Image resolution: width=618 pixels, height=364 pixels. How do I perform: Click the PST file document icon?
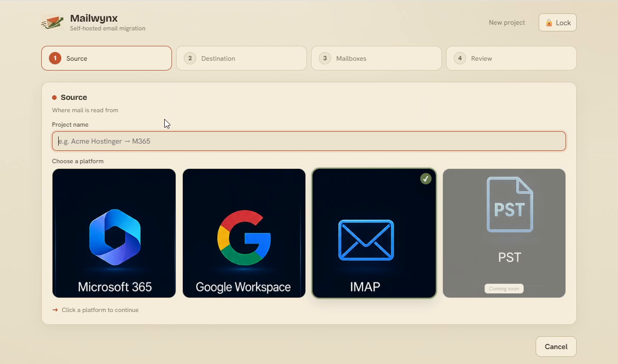coord(510,204)
